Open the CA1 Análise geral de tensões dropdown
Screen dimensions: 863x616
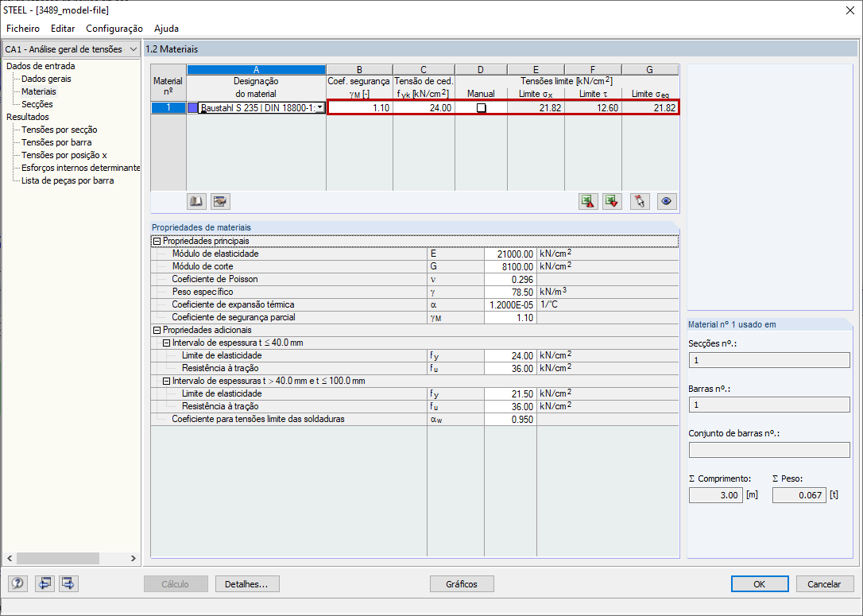(x=71, y=49)
